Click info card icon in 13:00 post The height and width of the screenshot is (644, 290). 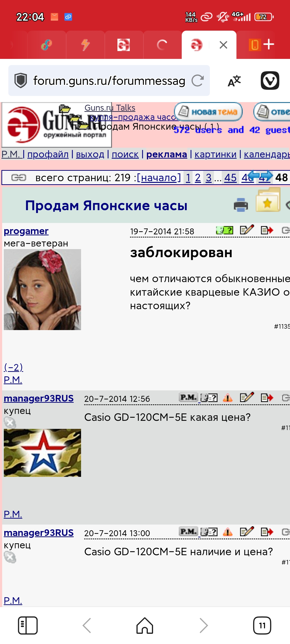[209, 532]
